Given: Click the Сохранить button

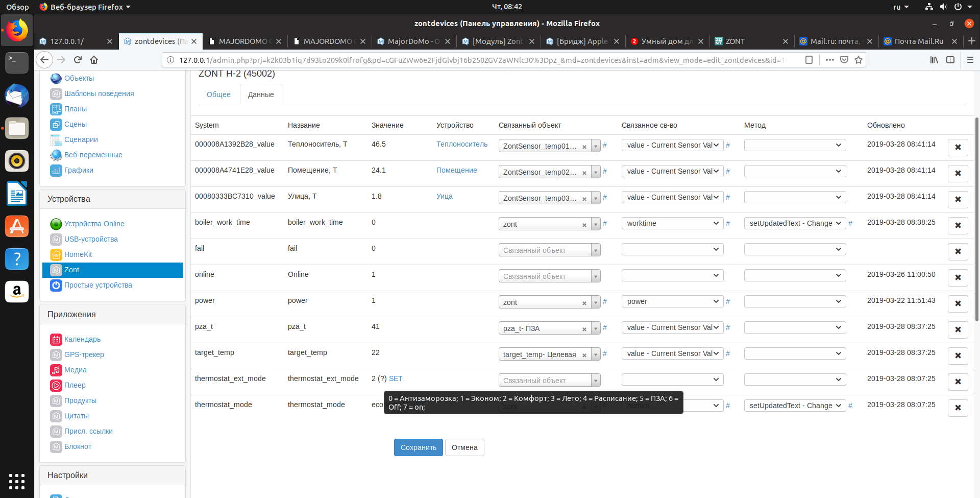Looking at the screenshot, I should pos(418,447).
